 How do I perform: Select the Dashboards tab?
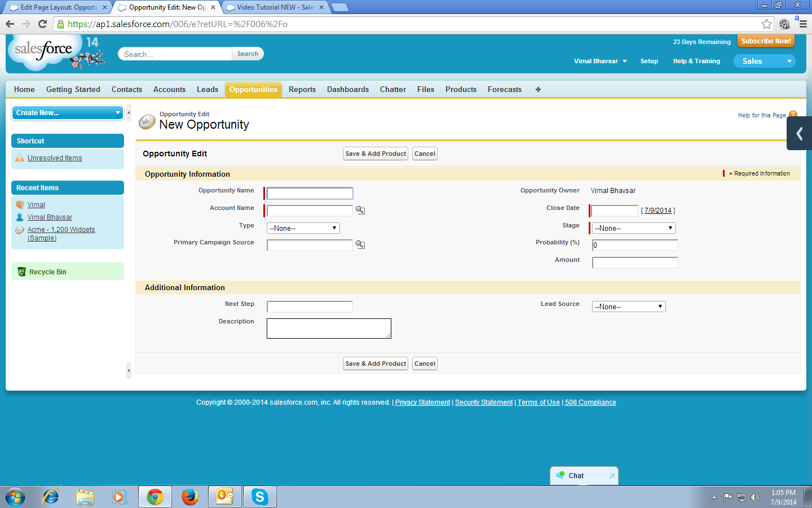click(x=348, y=89)
